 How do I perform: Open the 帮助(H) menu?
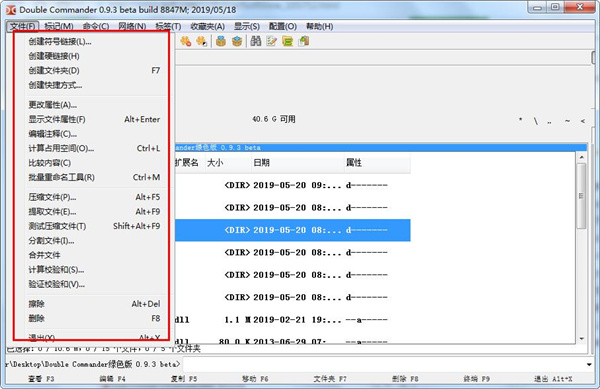click(x=320, y=26)
